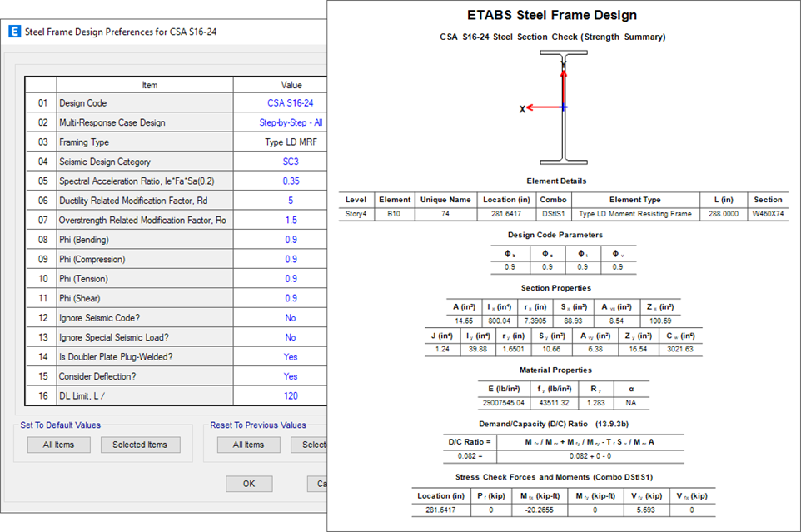Click the 1.283 Ry value in Material Properties

(x=595, y=403)
